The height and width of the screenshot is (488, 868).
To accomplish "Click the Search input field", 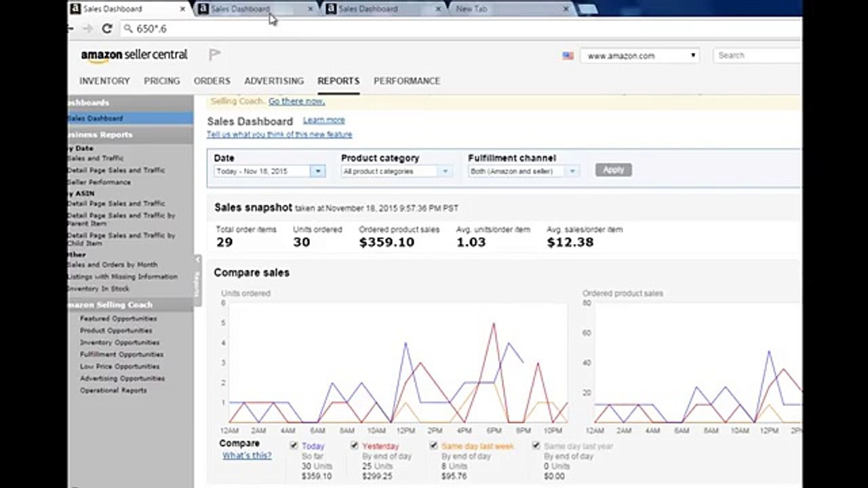I will (x=757, y=56).
